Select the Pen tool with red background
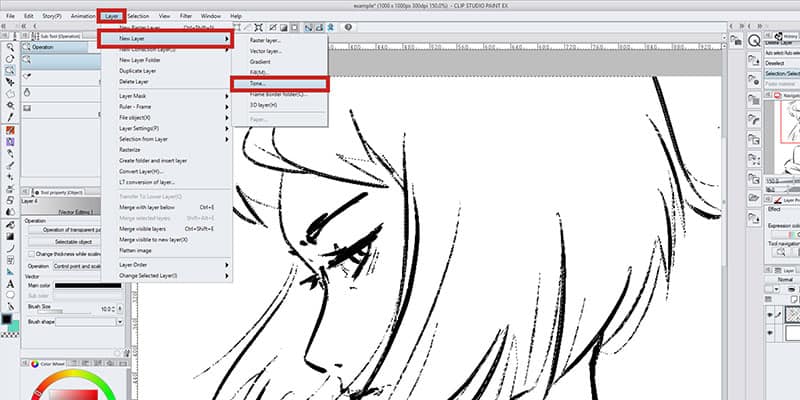 pos(10,131)
